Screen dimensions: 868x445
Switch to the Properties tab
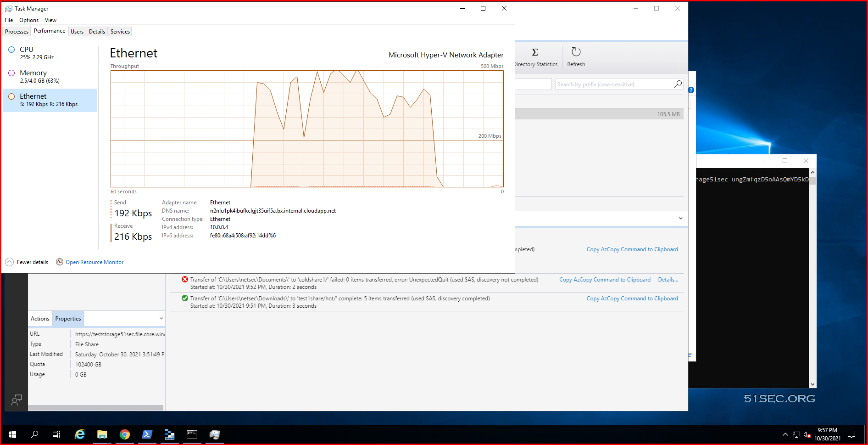click(x=68, y=319)
